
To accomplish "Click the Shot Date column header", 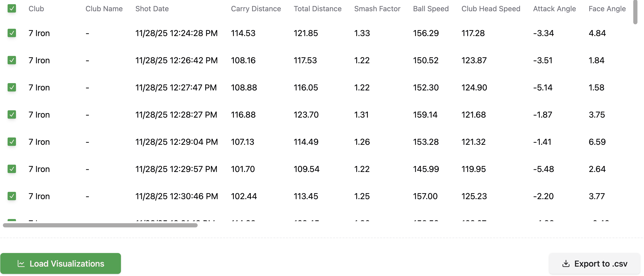I will click(152, 9).
